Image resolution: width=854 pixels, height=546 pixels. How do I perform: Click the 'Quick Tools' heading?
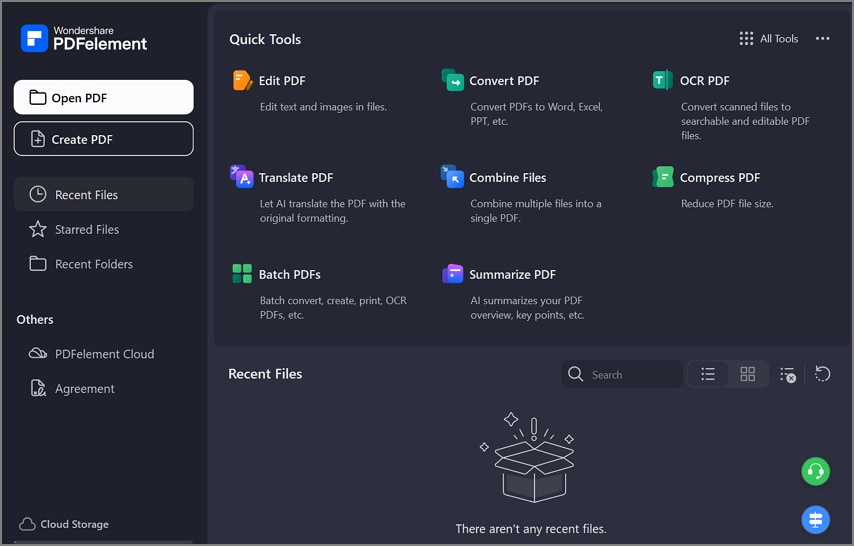point(265,39)
